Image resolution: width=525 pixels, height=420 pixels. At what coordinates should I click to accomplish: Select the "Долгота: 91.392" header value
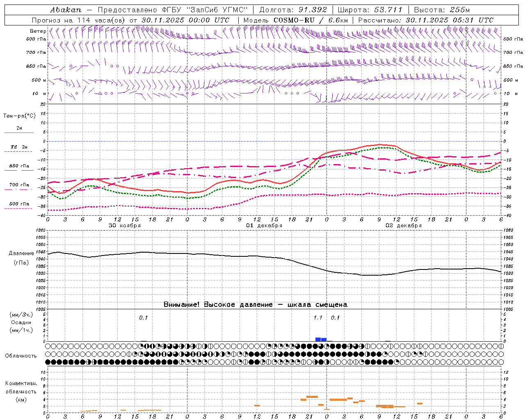click(293, 9)
